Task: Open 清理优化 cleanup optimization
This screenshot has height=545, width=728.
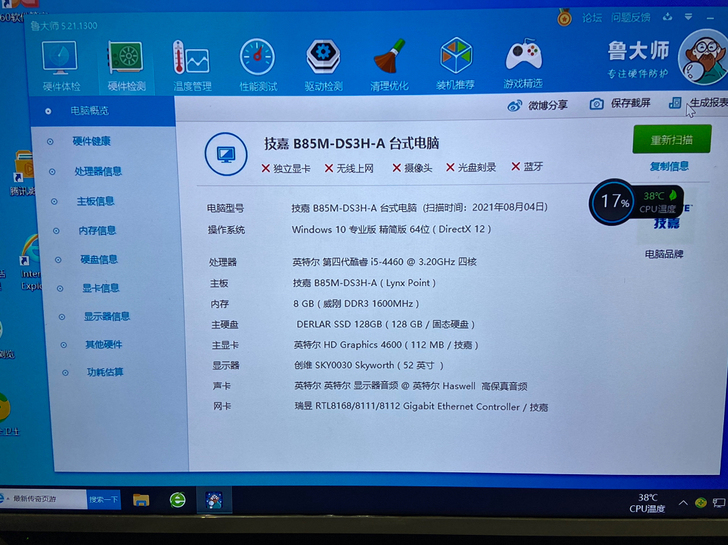Action: 389,65
